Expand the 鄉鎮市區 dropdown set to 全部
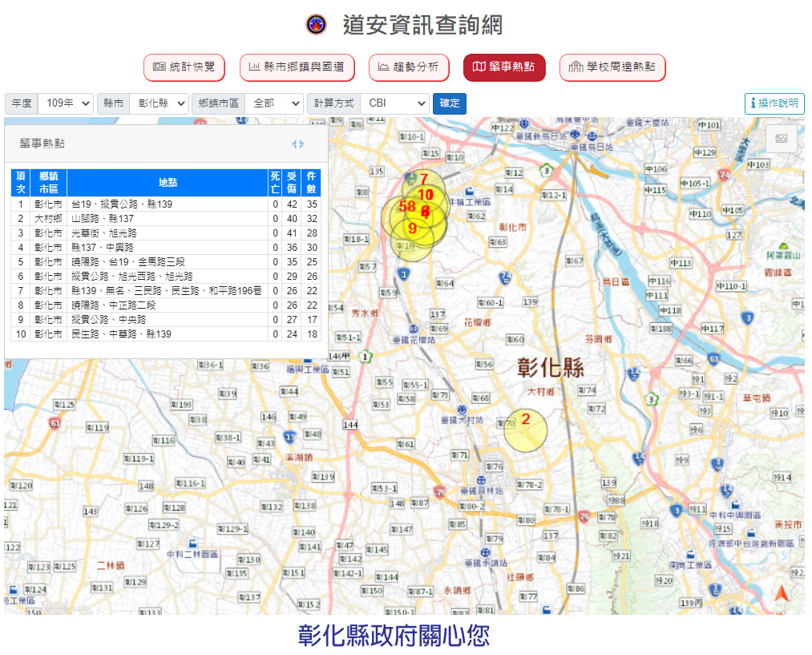The image size is (812, 655). 274,103
